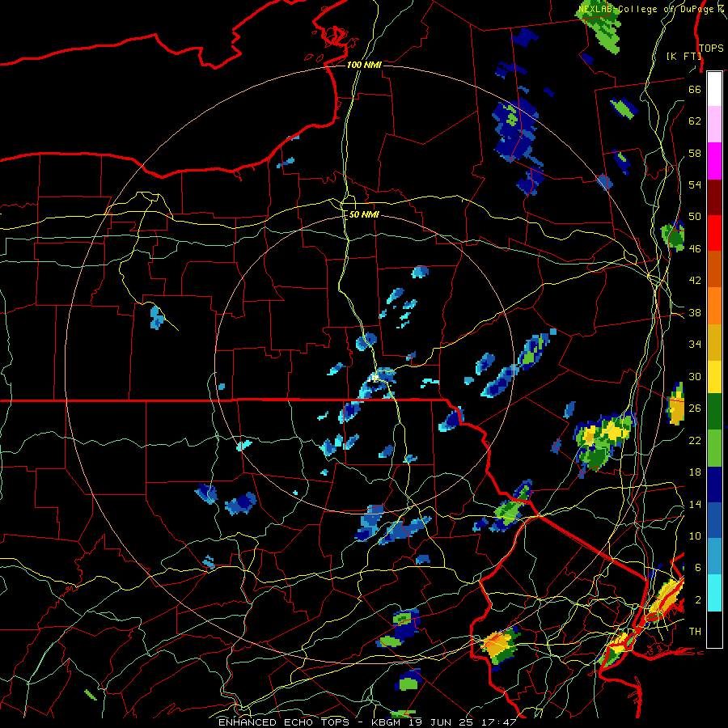Click the 17:47 timestamp

point(499,722)
